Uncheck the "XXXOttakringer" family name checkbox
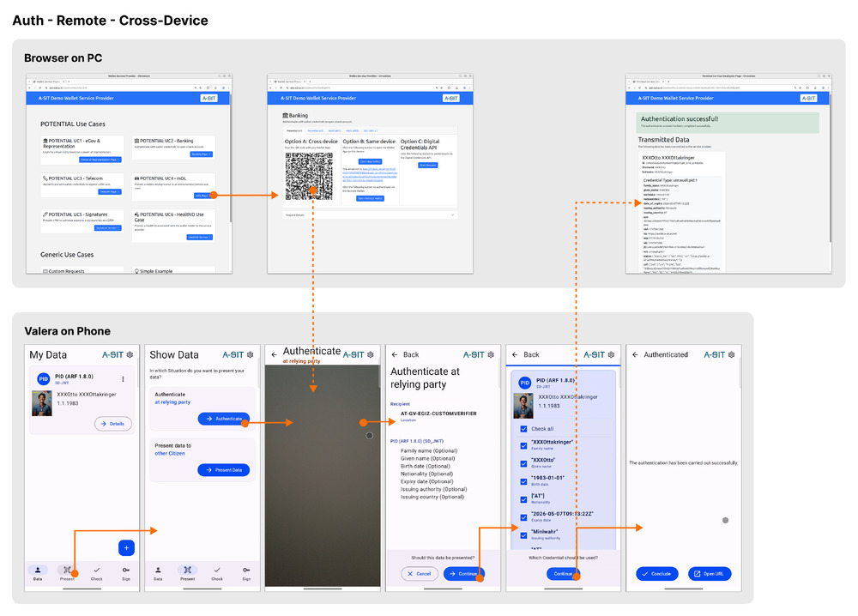 coord(524,445)
